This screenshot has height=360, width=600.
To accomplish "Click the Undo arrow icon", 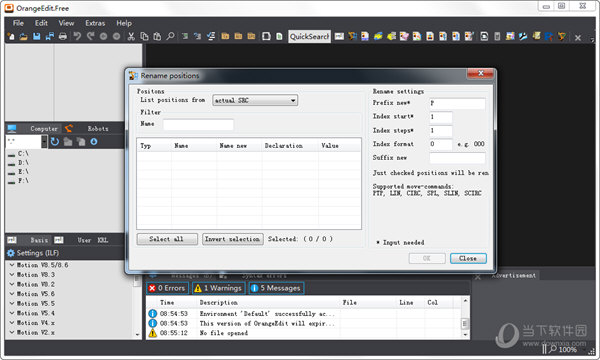I will pyautogui.click(x=77, y=36).
